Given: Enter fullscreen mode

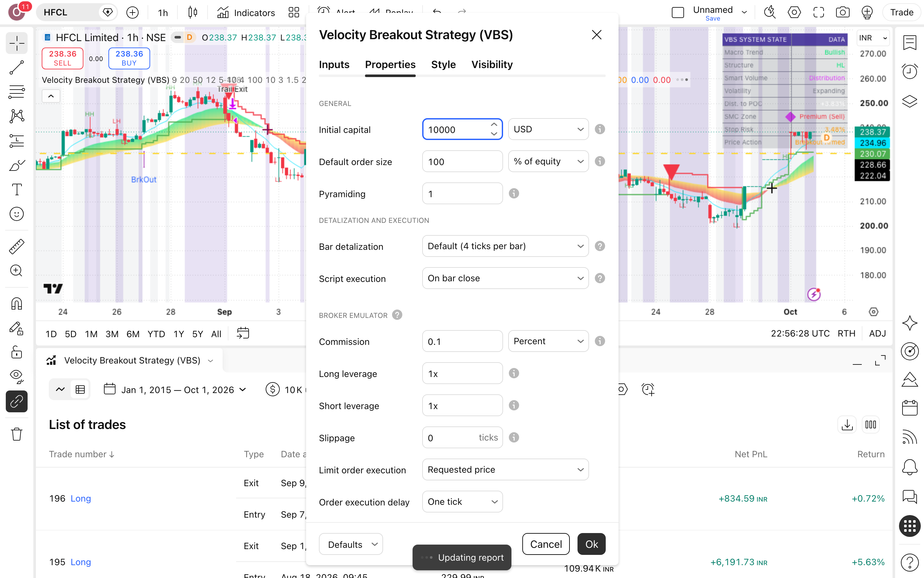Looking at the screenshot, I should (x=819, y=13).
